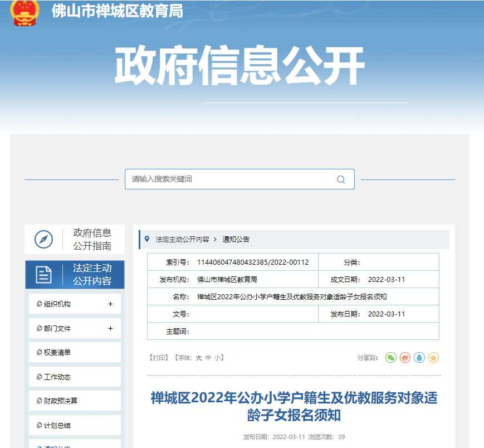Click the 名称 row's title text
Viewport: 484px width, 448px height.
pos(292,296)
